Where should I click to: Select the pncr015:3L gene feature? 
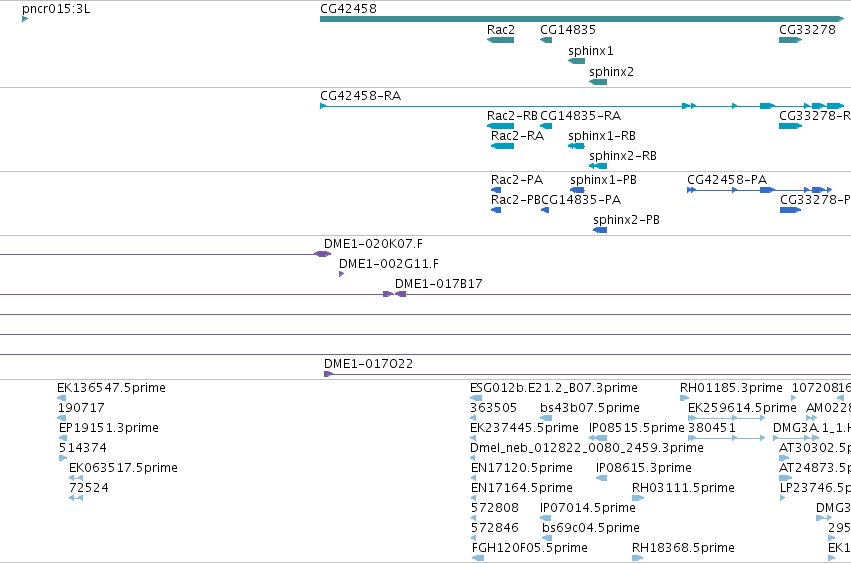tap(24, 19)
